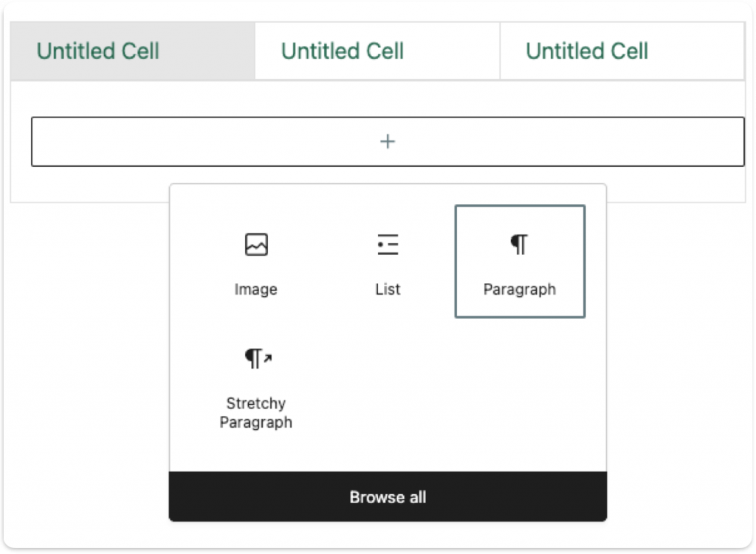Switch to the second Untitled Cell tab
This screenshot has width=756, height=554.
(377, 51)
